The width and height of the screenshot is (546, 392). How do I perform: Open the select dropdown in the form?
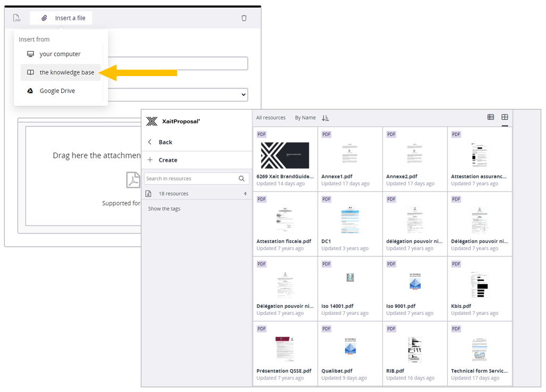pyautogui.click(x=243, y=95)
